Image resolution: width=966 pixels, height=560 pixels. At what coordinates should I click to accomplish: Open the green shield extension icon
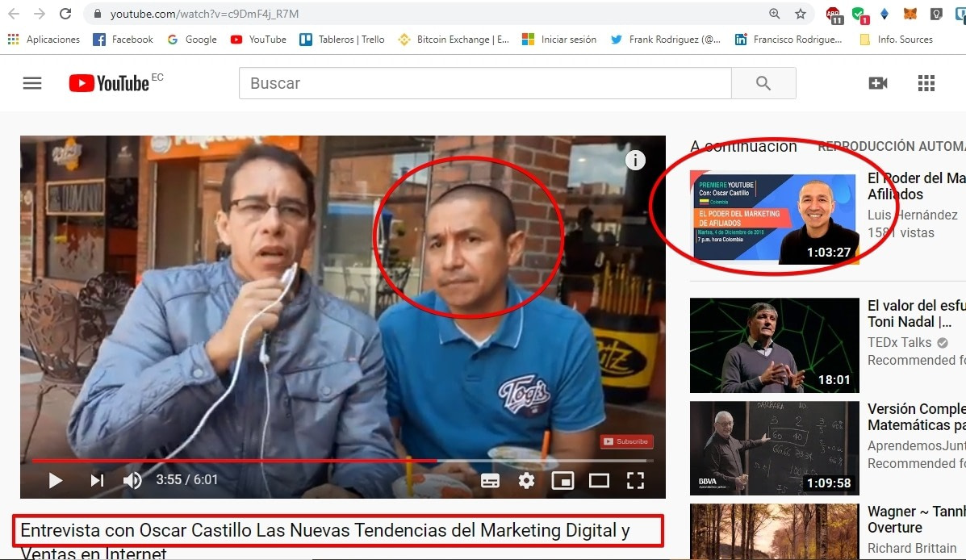(x=859, y=15)
